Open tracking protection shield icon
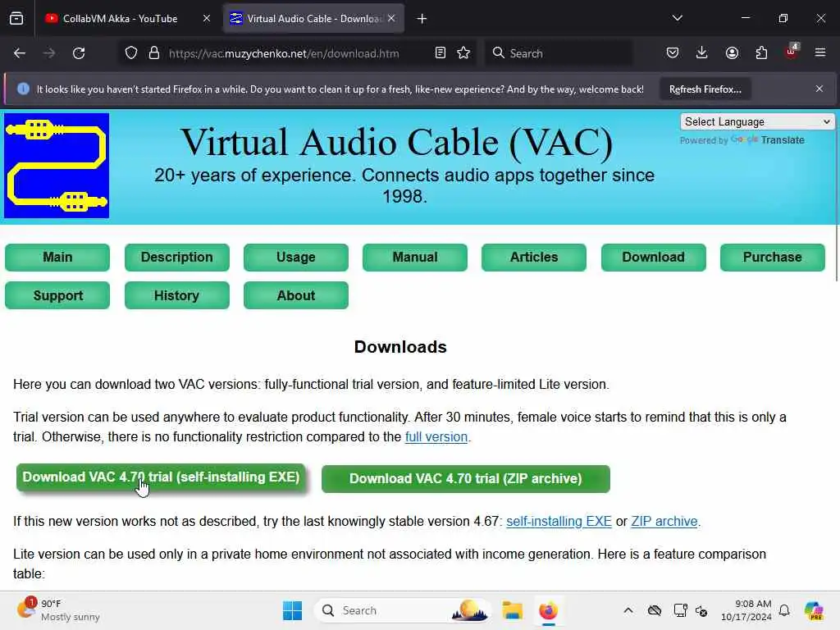Image resolution: width=840 pixels, height=630 pixels. click(x=131, y=53)
